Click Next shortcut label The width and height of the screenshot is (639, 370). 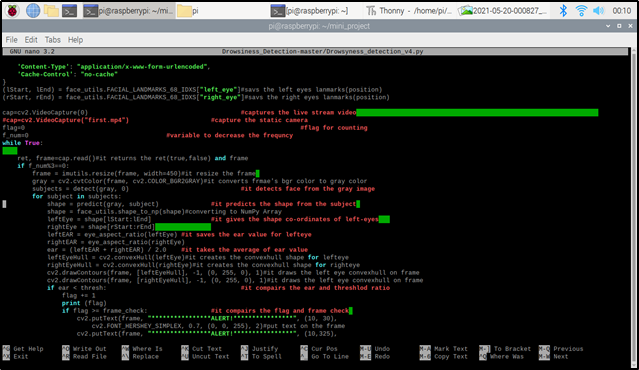tap(561, 357)
